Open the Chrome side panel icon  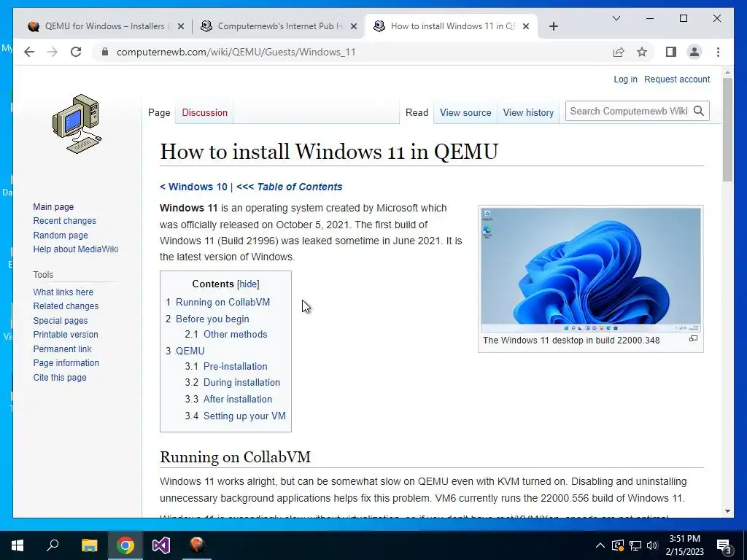(x=671, y=52)
